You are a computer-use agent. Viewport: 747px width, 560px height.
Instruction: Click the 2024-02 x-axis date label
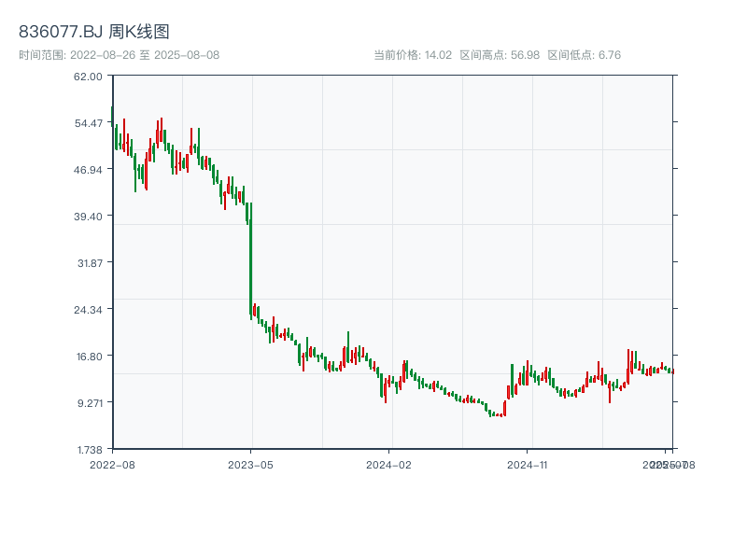[389, 464]
